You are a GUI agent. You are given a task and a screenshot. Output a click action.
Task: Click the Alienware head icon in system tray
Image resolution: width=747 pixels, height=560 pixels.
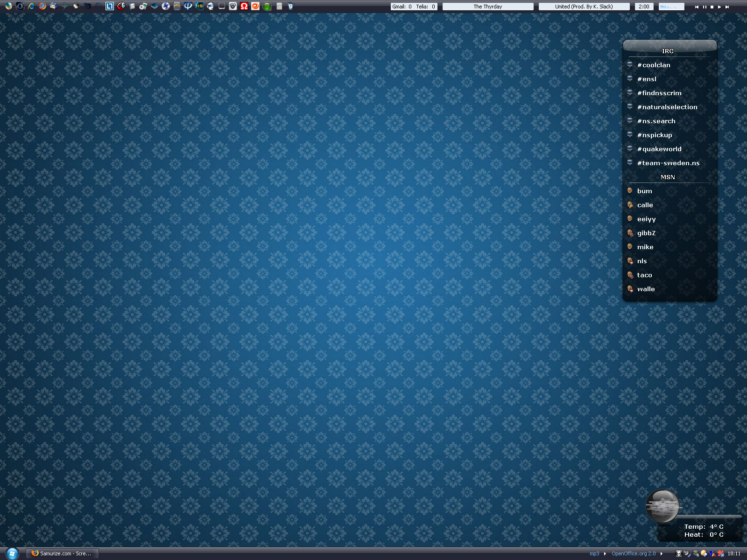tap(679, 553)
